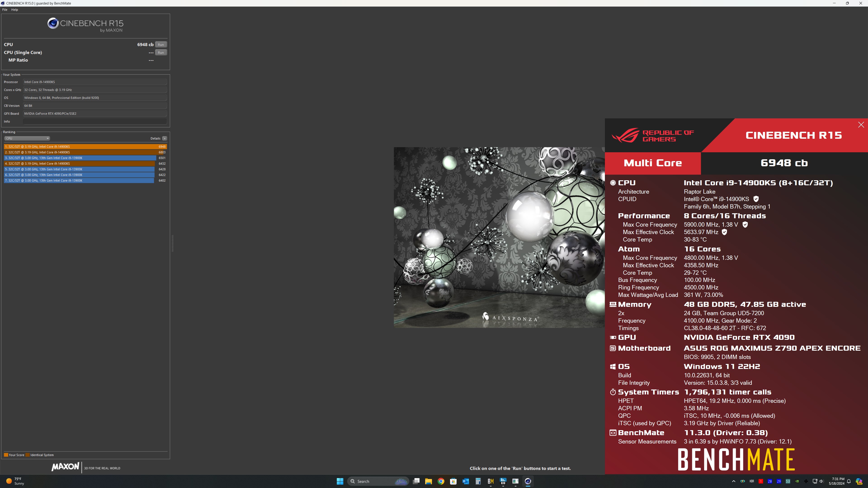Viewport: 868px width, 488px height.
Task: Click the taskbar Search box
Action: click(x=378, y=481)
